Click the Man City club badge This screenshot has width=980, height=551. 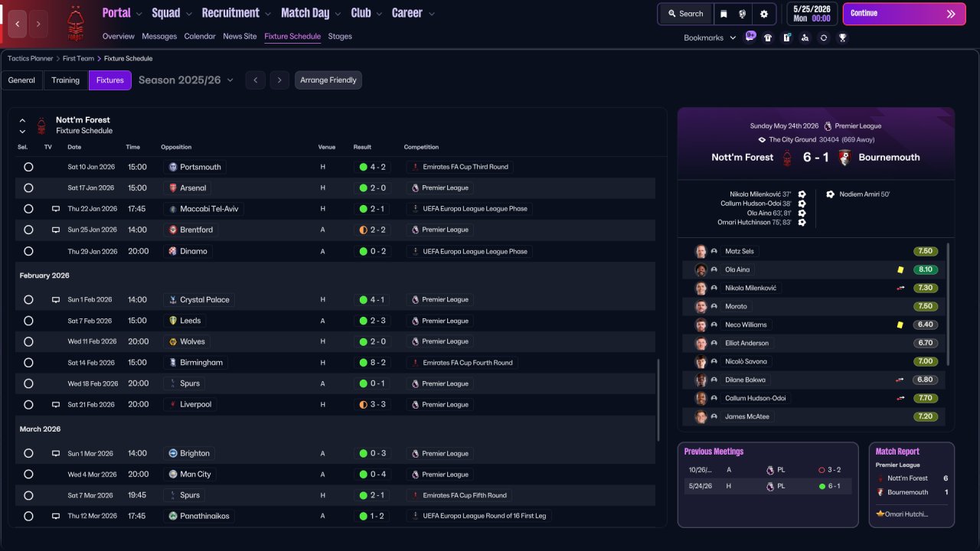(x=172, y=474)
